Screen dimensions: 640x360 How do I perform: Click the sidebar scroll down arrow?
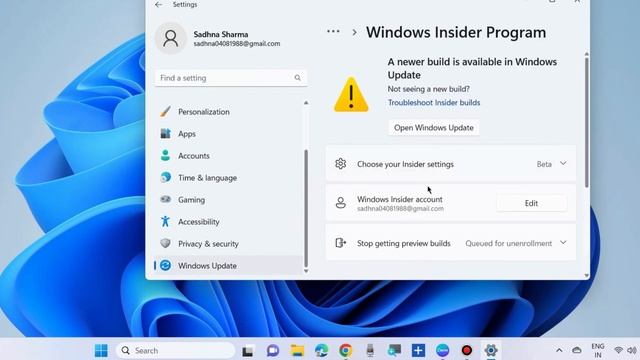coord(306,271)
